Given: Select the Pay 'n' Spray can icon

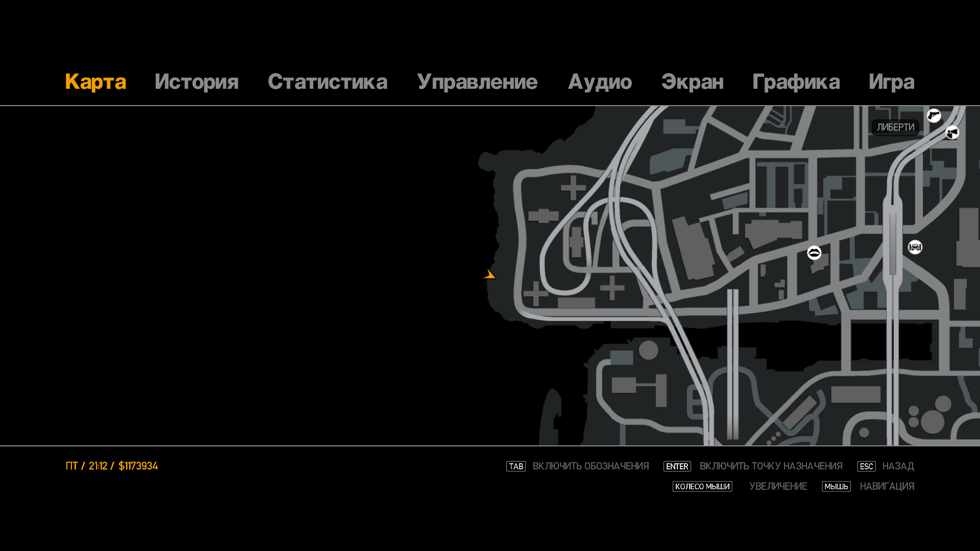Looking at the screenshot, I should click(952, 133).
